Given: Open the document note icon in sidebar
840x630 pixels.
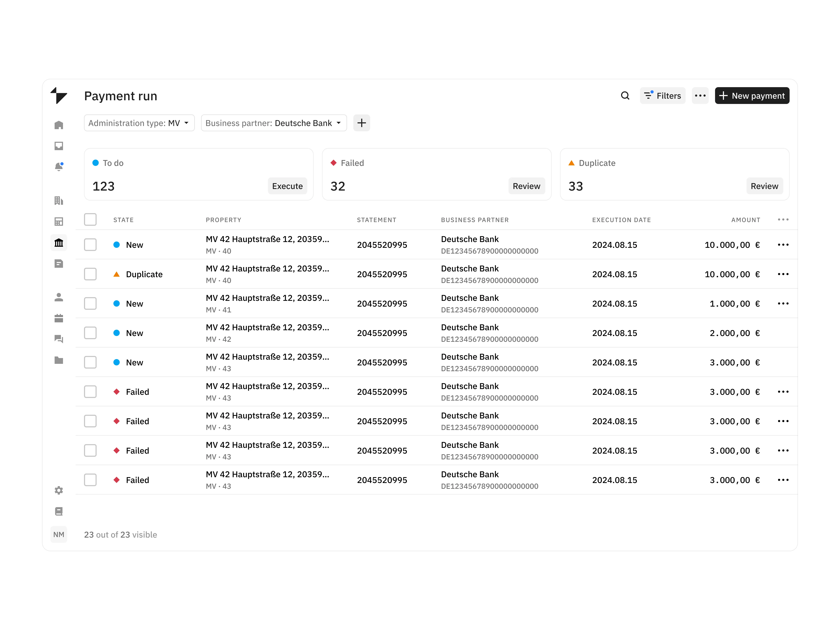Looking at the screenshot, I should click(59, 264).
